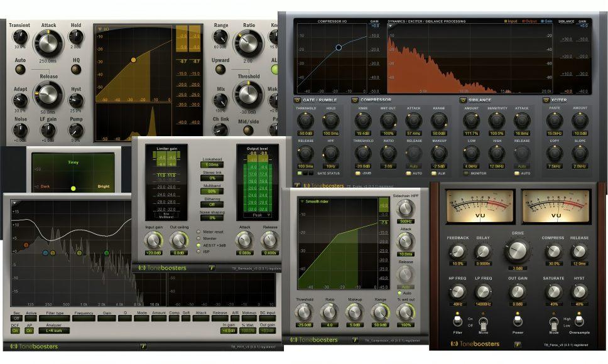Open the T preset icon in Compressor plugin footer

pyautogui.click(x=355, y=340)
